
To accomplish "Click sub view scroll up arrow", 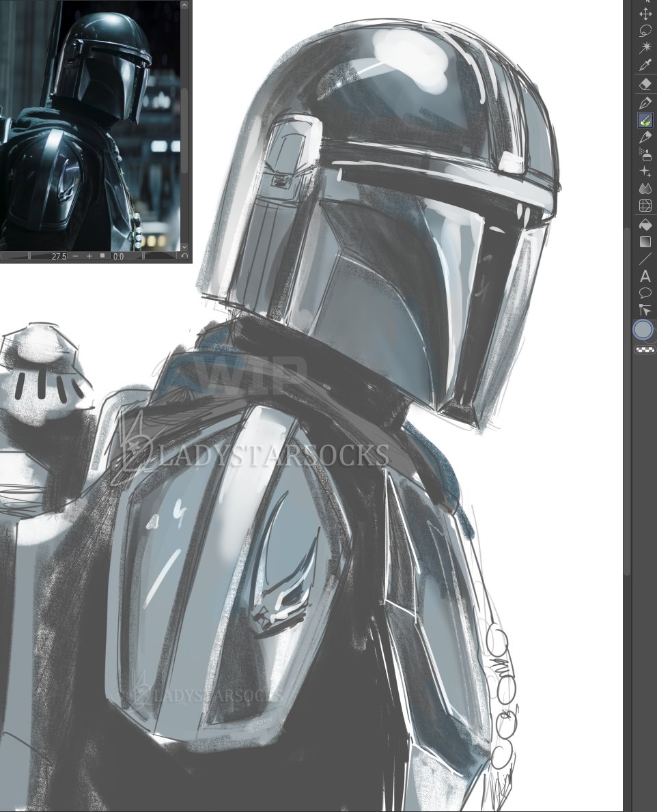I will (184, 5).
